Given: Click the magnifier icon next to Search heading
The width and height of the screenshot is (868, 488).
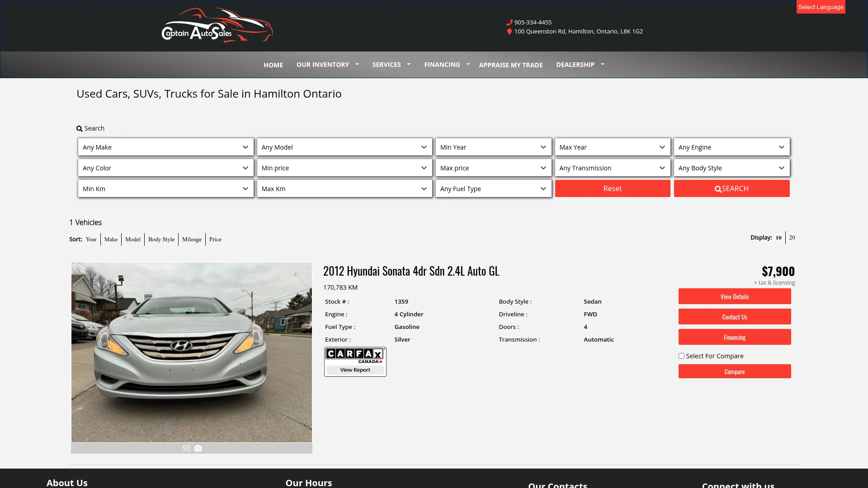Looking at the screenshot, I should 80,129.
